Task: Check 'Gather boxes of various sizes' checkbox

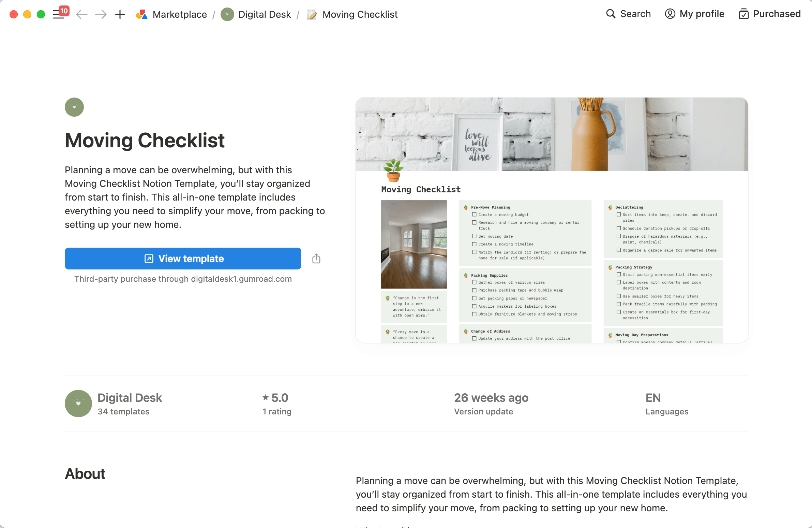Action: point(474,282)
